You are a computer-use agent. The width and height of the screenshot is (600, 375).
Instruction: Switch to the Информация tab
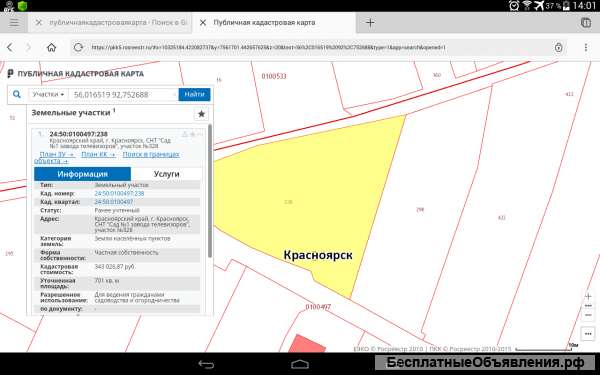(x=82, y=174)
